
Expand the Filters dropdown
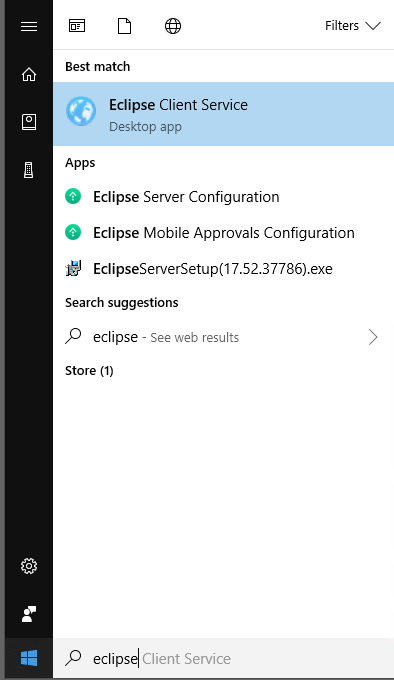tap(352, 26)
